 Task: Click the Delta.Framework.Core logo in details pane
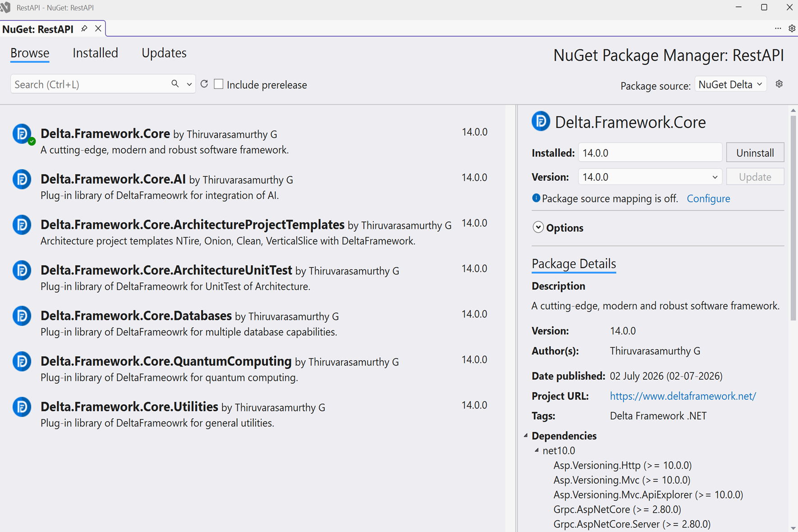541,121
